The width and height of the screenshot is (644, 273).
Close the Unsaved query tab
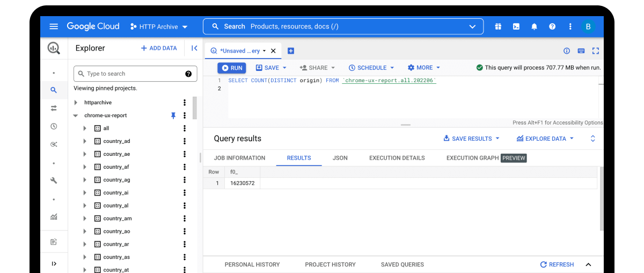click(273, 51)
